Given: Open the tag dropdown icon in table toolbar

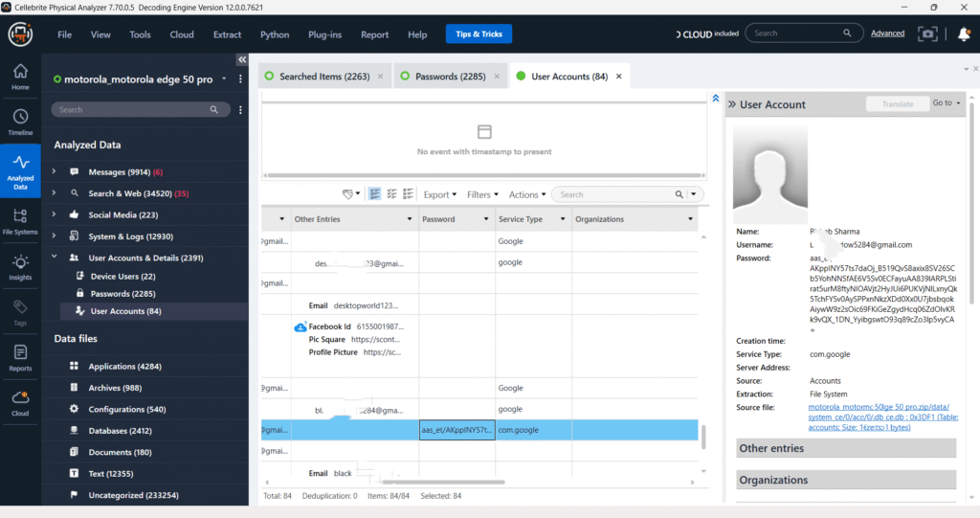Looking at the screenshot, I should click(x=350, y=194).
